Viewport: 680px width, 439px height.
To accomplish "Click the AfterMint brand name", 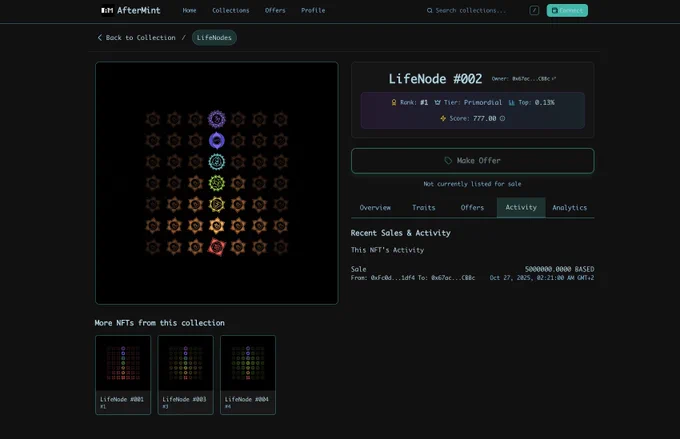I will coord(138,10).
